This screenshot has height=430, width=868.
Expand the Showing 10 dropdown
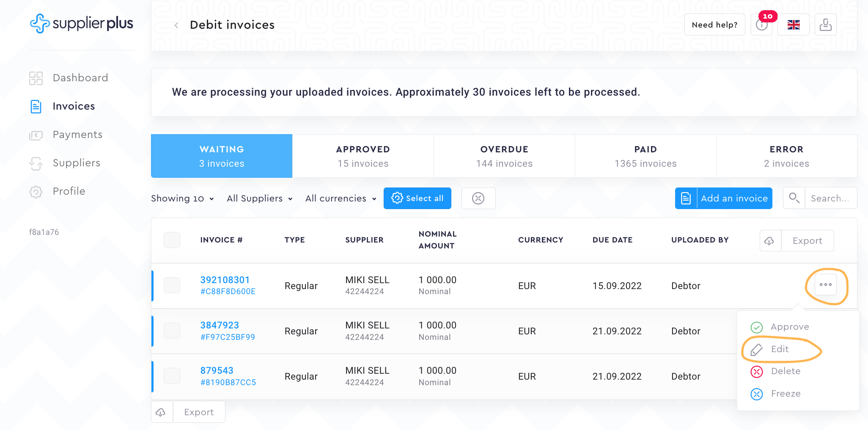182,198
